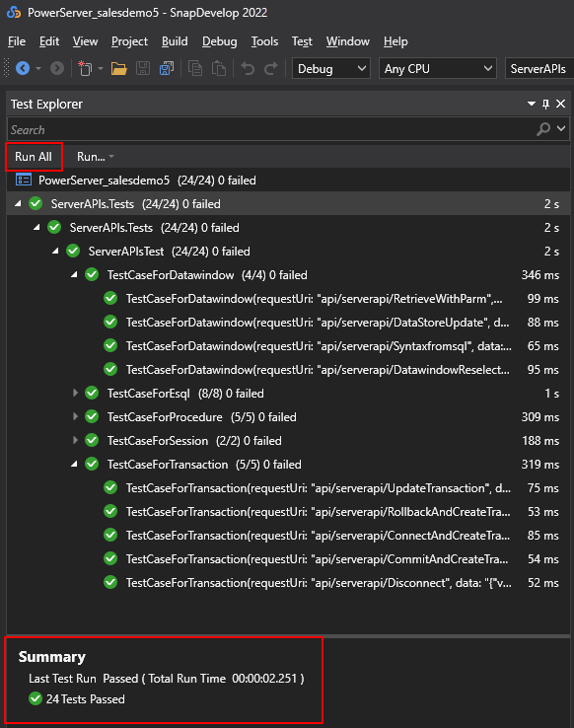The width and height of the screenshot is (574, 728).
Task: Collapse the TestCaseForTransaction node
Action: tap(74, 465)
